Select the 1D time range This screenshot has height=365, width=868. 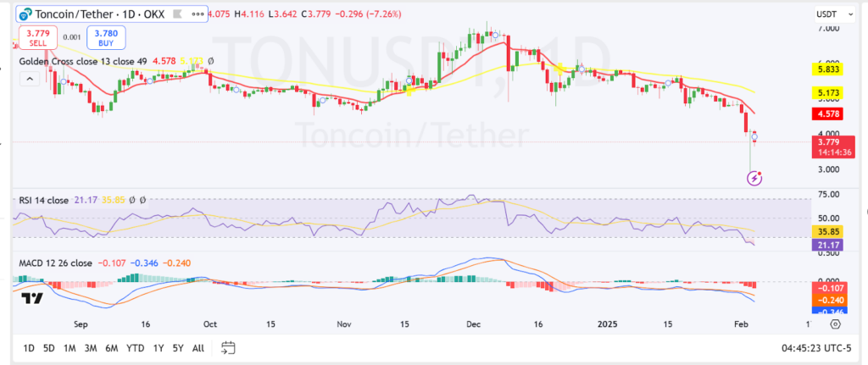(x=29, y=348)
